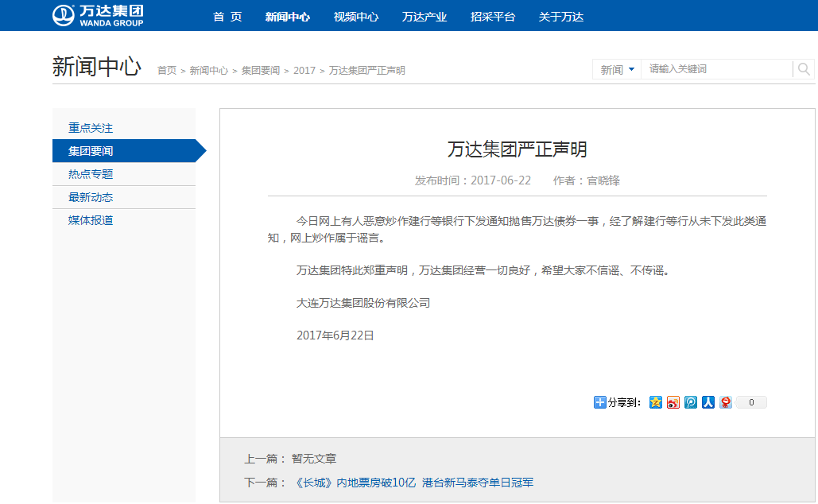Click 2017 in the breadcrumb trail
818x504 pixels.
(x=304, y=71)
